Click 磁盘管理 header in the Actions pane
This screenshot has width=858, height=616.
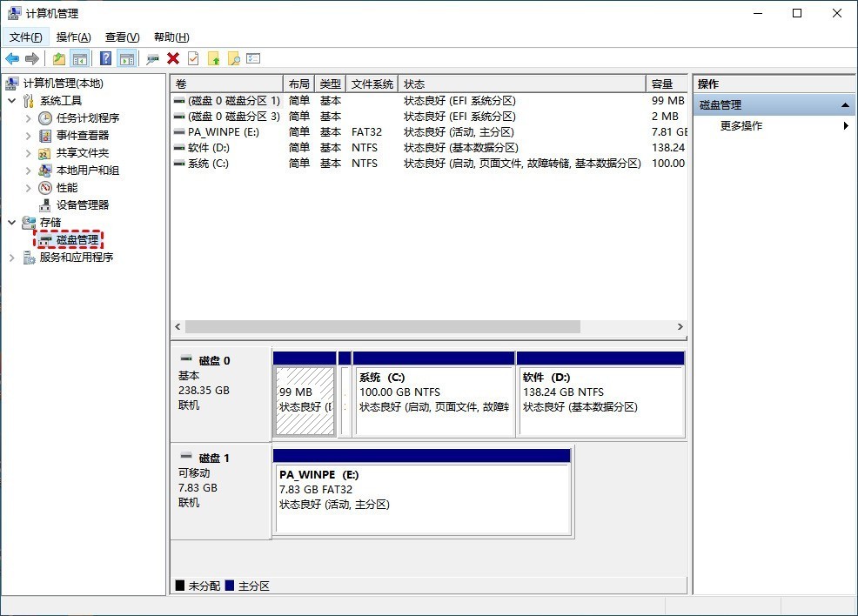(721, 104)
